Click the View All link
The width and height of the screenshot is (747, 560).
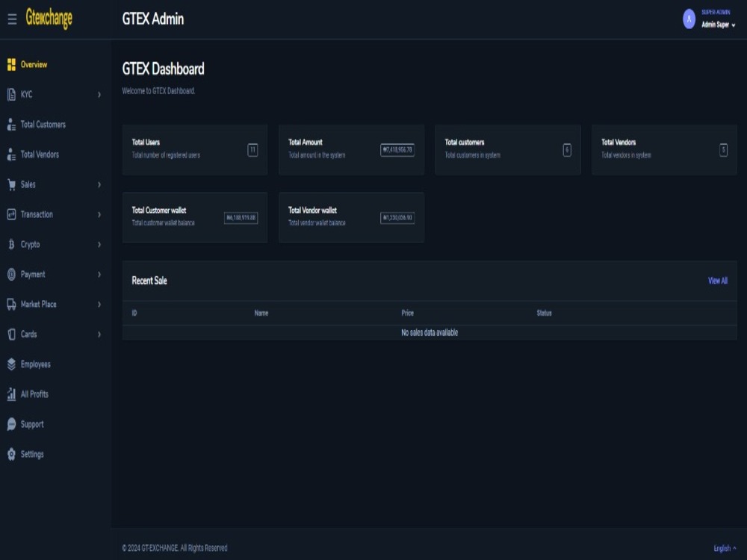(x=717, y=281)
